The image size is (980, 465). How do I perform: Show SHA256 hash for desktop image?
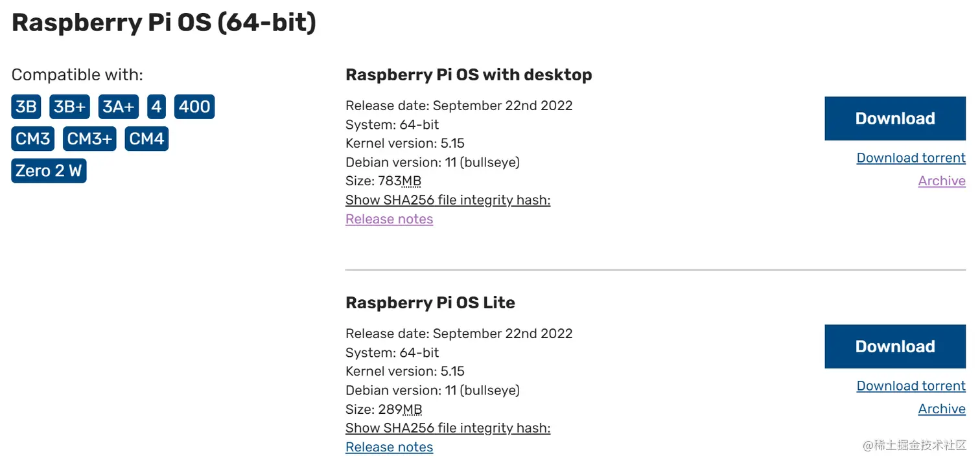[x=448, y=199]
